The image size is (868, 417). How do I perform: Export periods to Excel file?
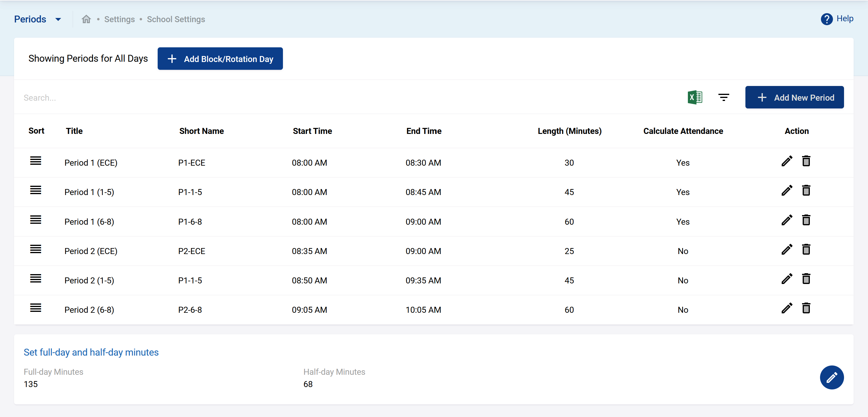tap(694, 97)
